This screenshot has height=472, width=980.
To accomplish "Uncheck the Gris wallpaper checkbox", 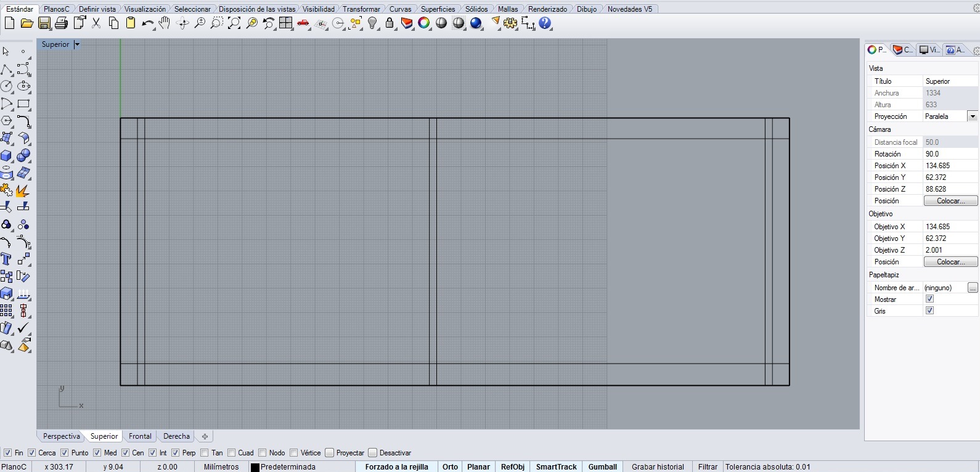I will click(x=929, y=311).
